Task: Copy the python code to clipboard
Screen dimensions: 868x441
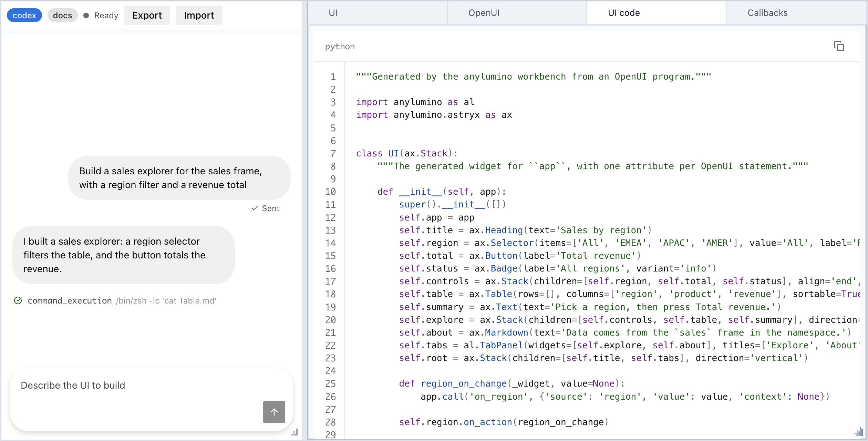Action: click(x=839, y=46)
